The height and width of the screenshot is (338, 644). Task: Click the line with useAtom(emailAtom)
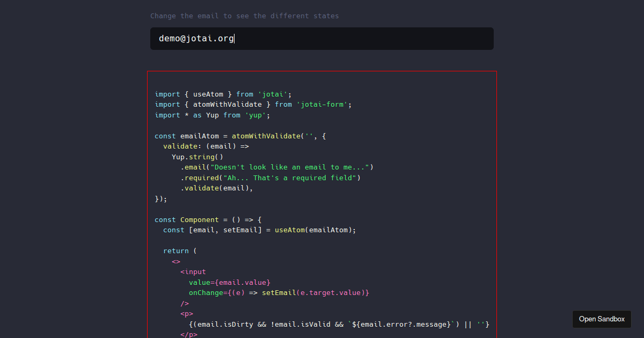click(260, 230)
